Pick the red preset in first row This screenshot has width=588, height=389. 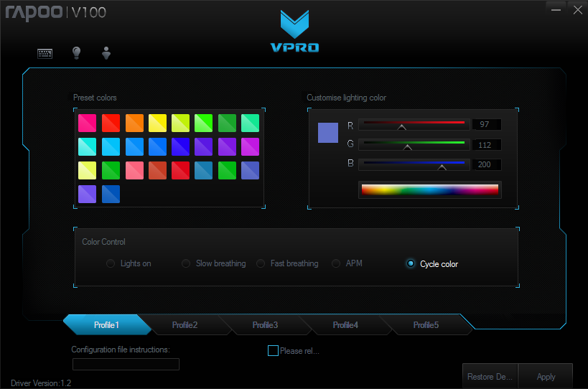click(111, 123)
